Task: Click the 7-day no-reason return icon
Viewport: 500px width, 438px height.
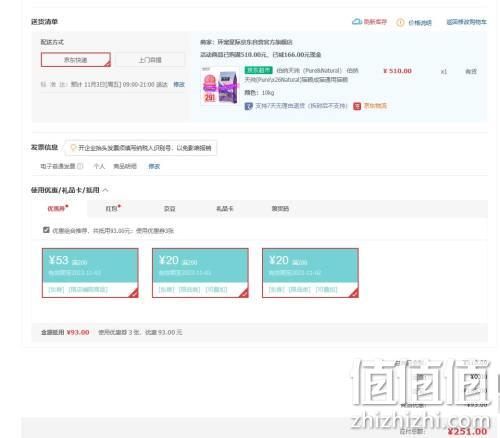Action: tap(249, 106)
